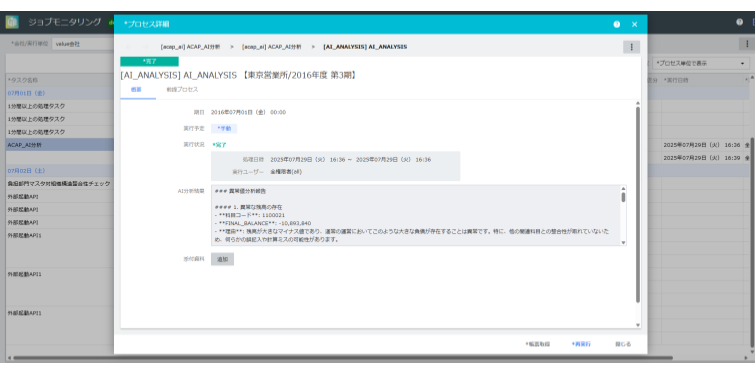Screen dimensions: 755x374
Task: Select the bold [AI_ANALYSIS] AI_ANALYSIS breadcrumb
Action: pyautogui.click(x=365, y=47)
